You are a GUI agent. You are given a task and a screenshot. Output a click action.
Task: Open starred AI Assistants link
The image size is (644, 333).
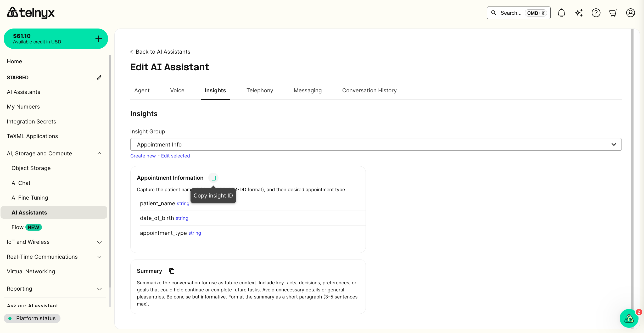tap(24, 92)
